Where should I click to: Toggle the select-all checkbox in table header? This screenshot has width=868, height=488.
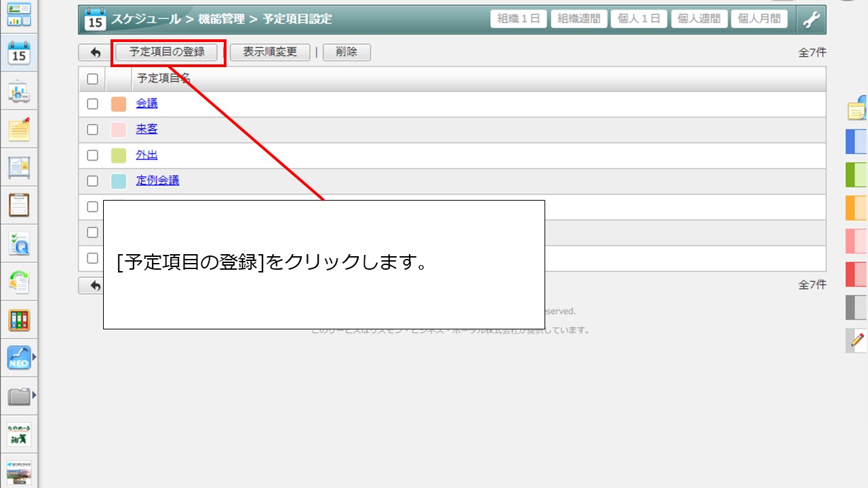tap(92, 79)
